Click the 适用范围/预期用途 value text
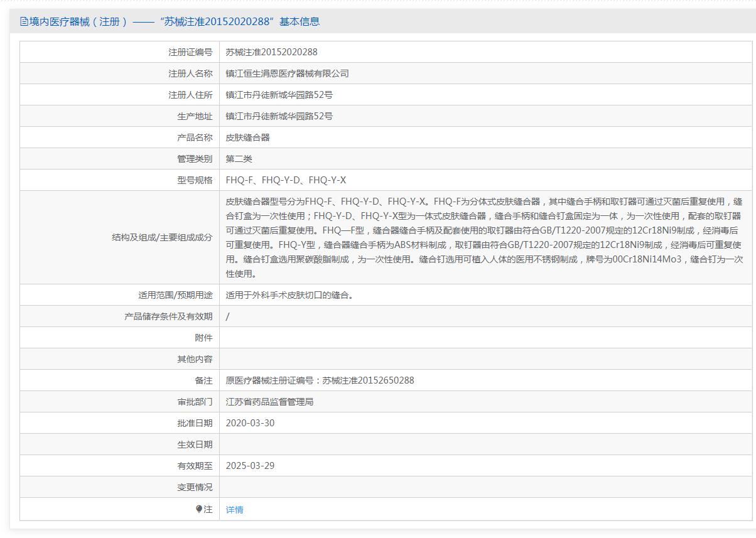756x538 pixels. (x=289, y=295)
